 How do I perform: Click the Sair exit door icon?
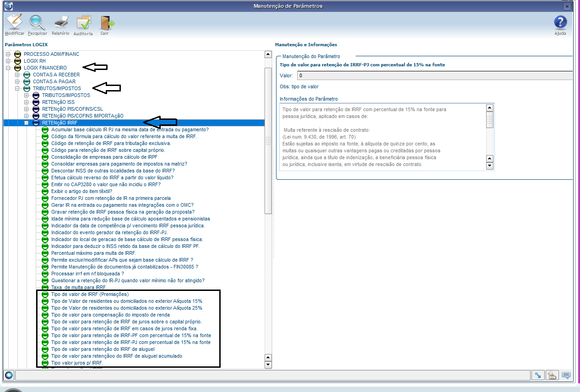point(107,25)
